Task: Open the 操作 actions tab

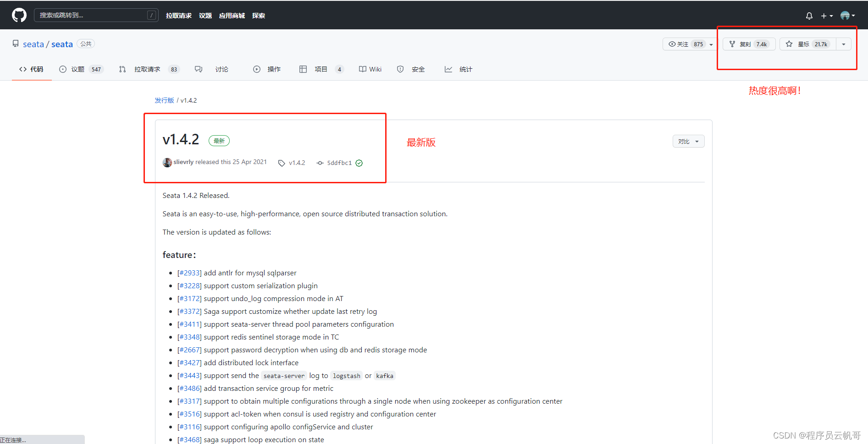Action: coord(267,69)
